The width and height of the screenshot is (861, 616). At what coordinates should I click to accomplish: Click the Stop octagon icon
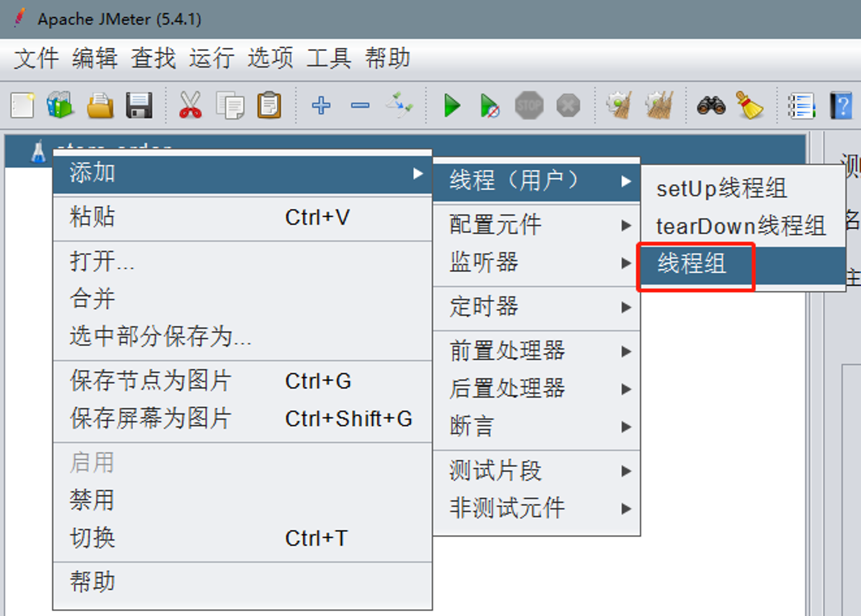[529, 105]
